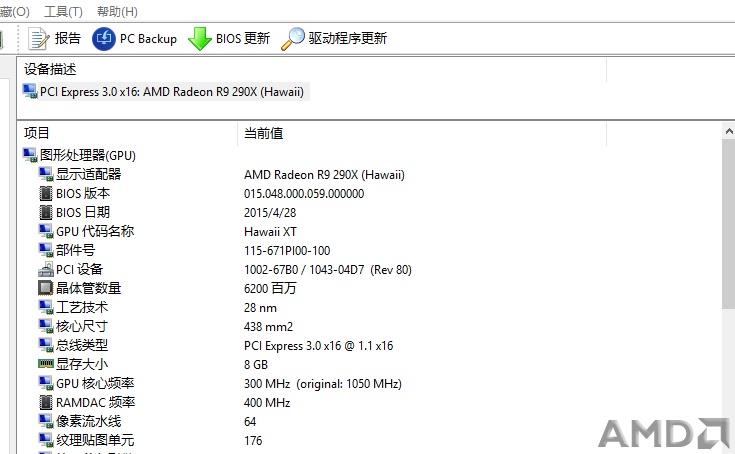Viewport: 735px width, 454px height.
Task: Click the value Hawaii XT
Action: point(270,231)
